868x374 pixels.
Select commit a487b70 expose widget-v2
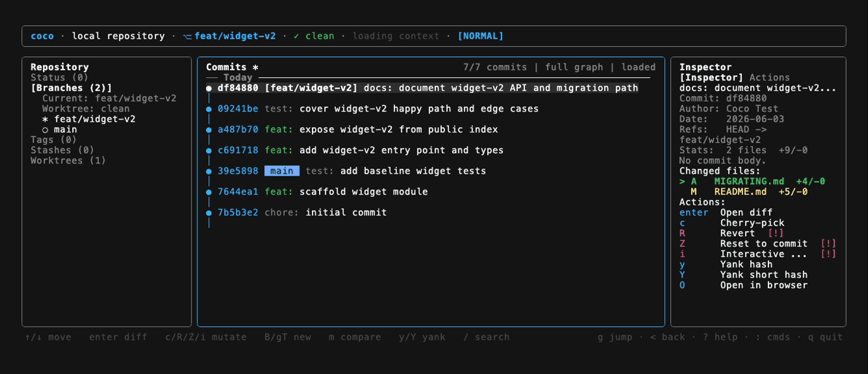pyautogui.click(x=352, y=129)
